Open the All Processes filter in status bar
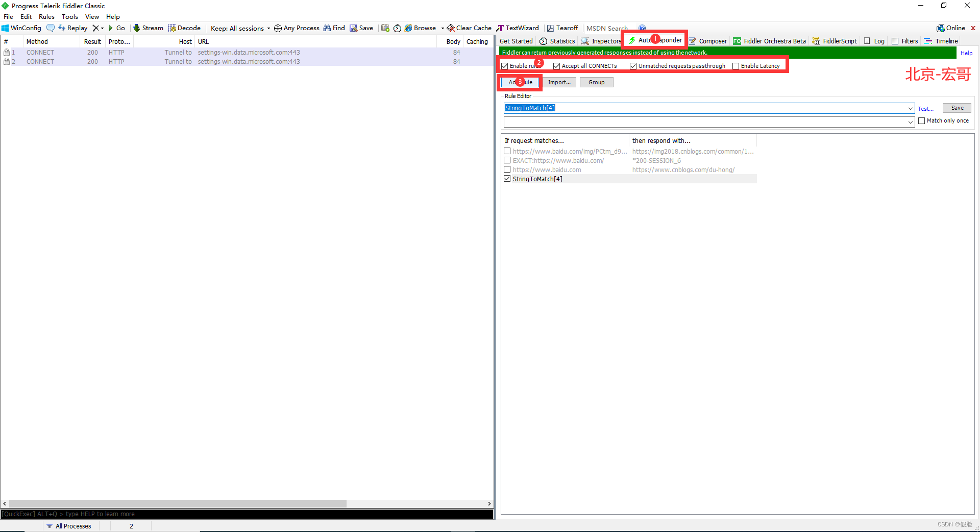This screenshot has width=980, height=532. click(x=69, y=526)
